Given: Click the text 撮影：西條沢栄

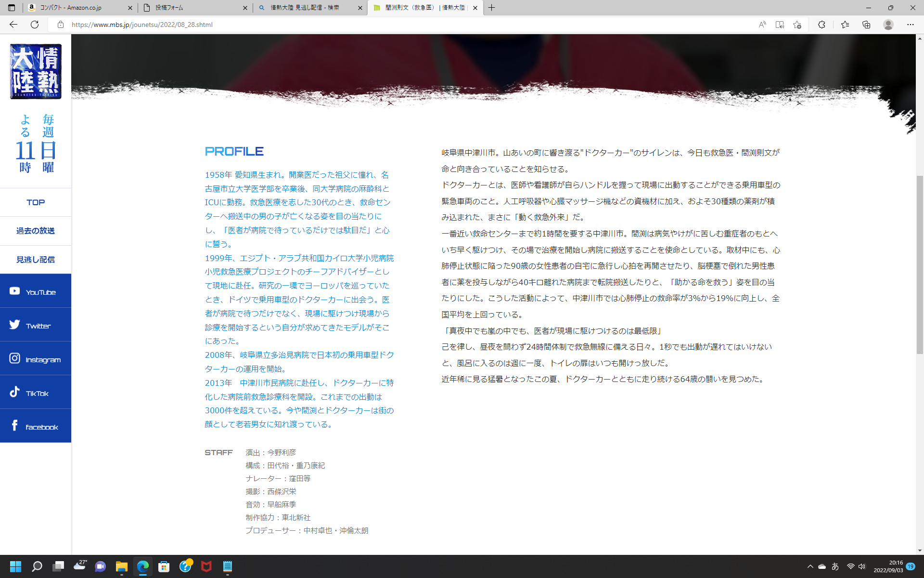Looking at the screenshot, I should click(271, 492).
